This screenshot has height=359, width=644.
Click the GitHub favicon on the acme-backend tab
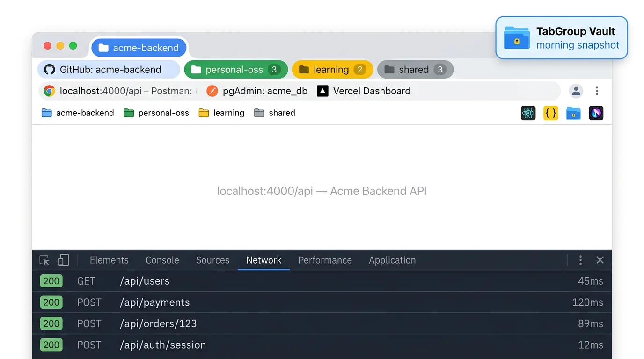click(49, 69)
